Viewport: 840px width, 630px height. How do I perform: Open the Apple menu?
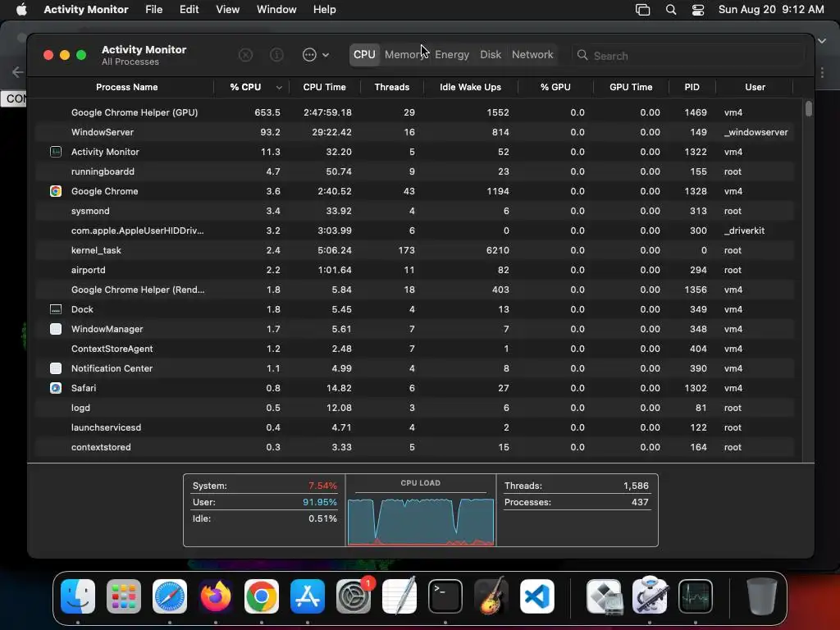tap(21, 10)
